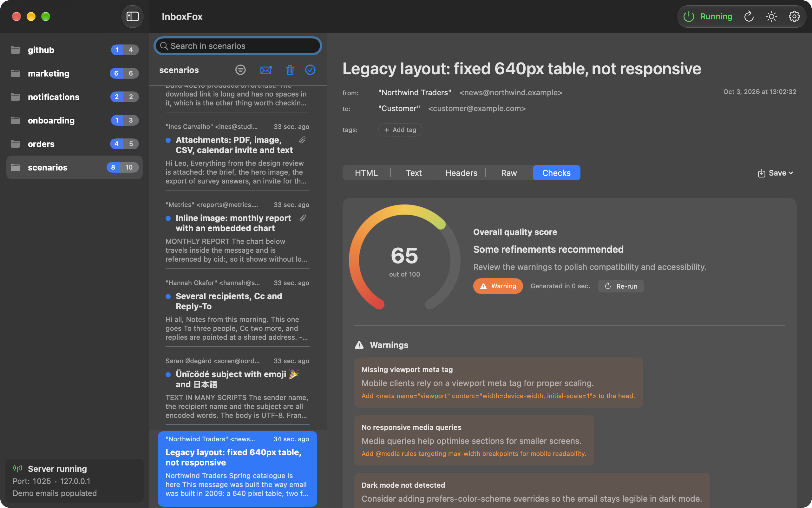Screen dimensions: 812x508
Task: Click the Add tag button
Action: pyautogui.click(x=400, y=130)
